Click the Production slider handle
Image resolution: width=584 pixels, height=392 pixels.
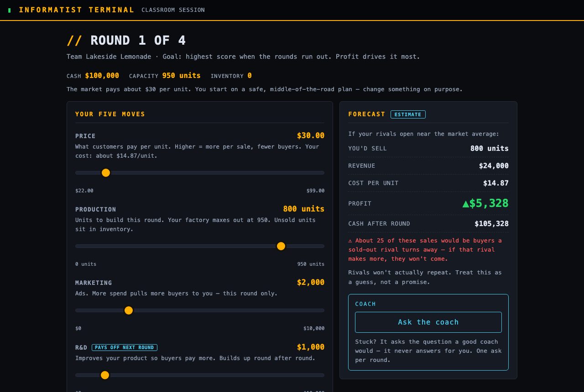[281, 246]
